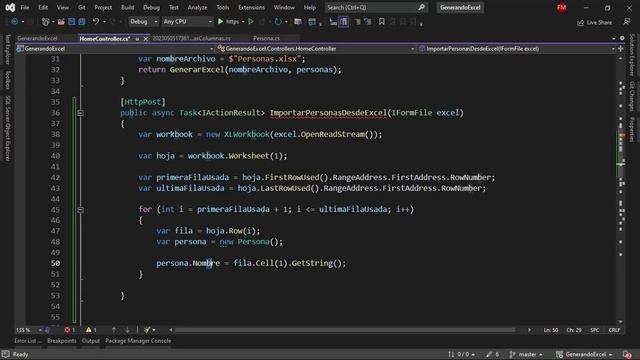Open the Debug configuration dropdown
Screen dimensions: 640x360
tap(143, 22)
